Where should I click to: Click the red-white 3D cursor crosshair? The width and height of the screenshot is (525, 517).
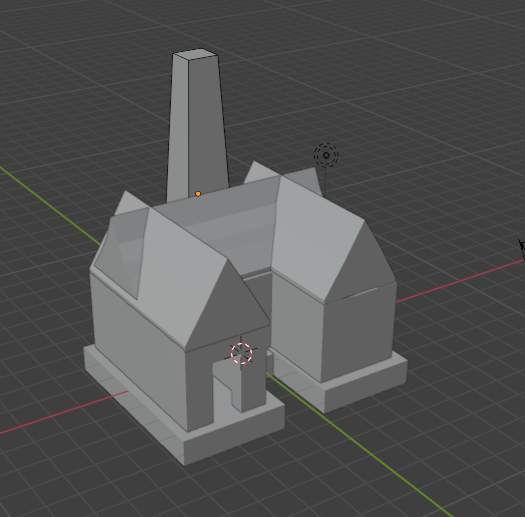coord(241,353)
